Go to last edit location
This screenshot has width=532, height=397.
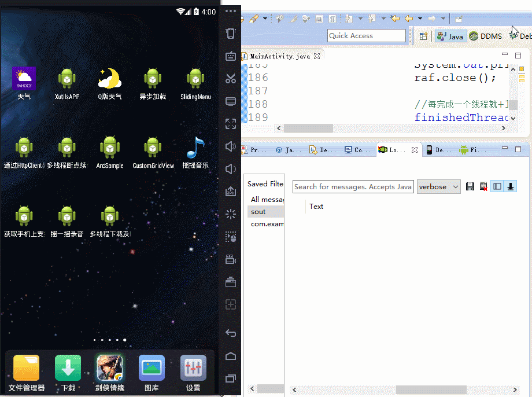394,19
